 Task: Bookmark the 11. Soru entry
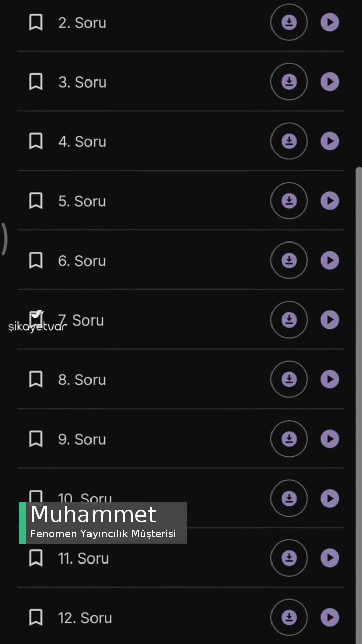(x=36, y=557)
